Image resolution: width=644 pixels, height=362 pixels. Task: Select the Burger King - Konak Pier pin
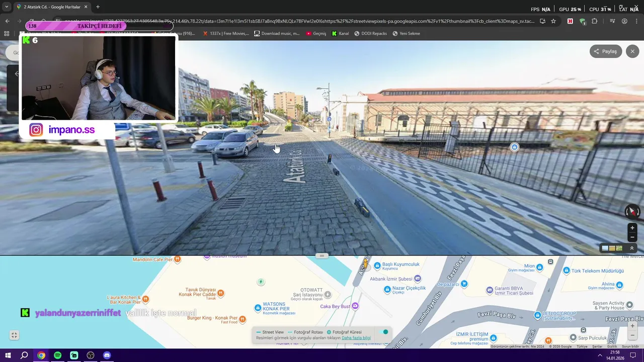click(x=243, y=319)
